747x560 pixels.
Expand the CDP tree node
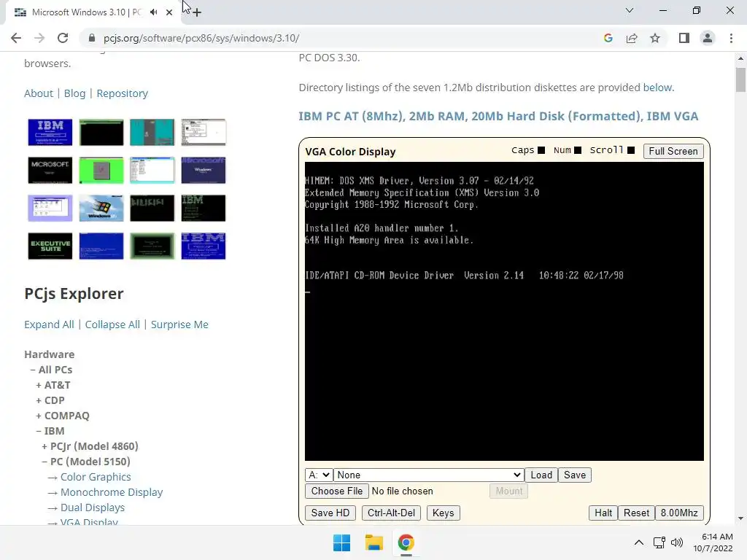(x=50, y=400)
